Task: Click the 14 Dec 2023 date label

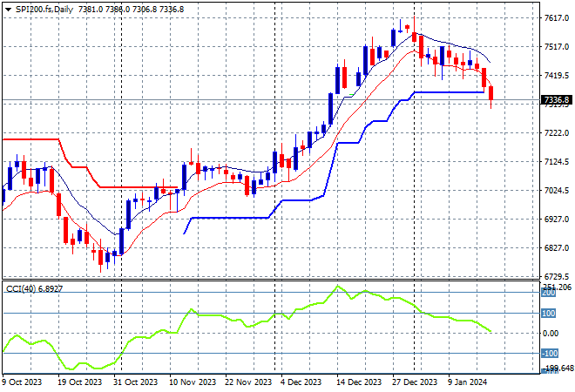Action: click(x=360, y=382)
